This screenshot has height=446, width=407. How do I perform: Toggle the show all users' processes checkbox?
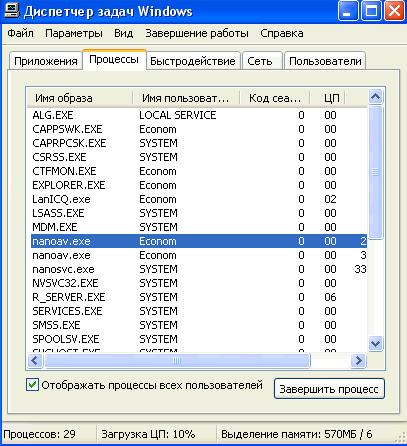point(32,385)
